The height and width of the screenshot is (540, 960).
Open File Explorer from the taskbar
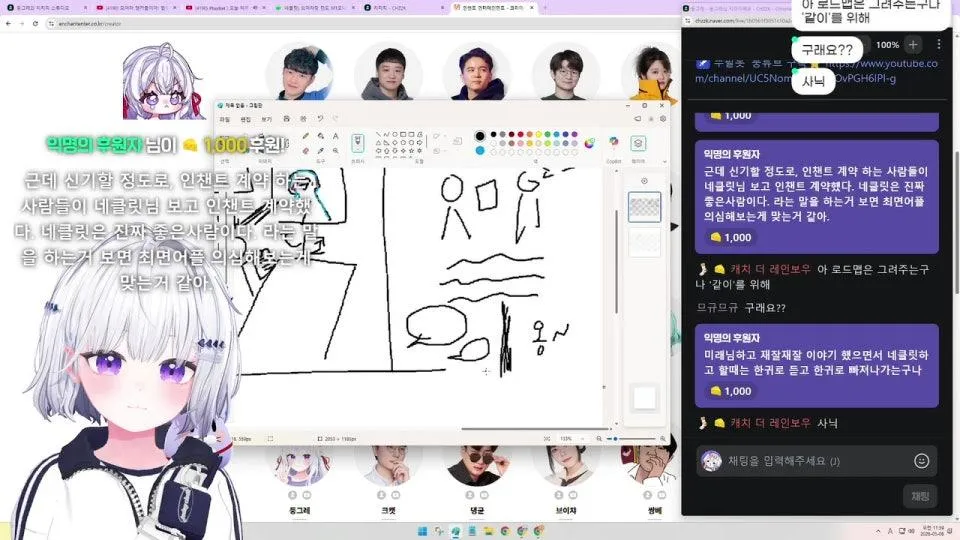pyautogui.click(x=489, y=531)
